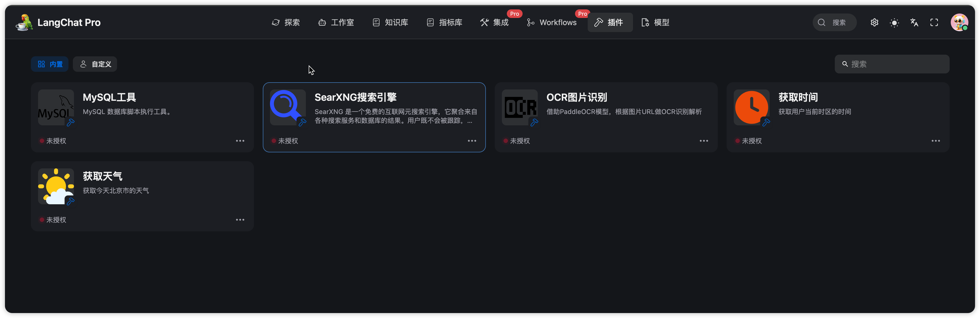
Task: Click the 获取天气 sun-cloud icon
Action: 56,186
